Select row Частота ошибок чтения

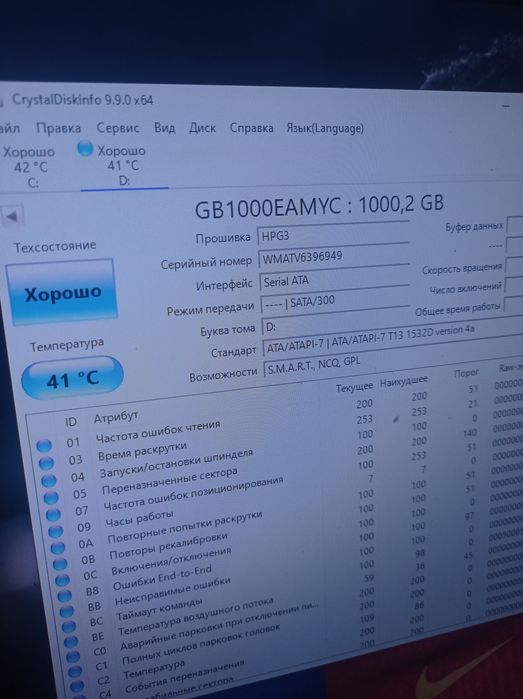tap(158, 432)
